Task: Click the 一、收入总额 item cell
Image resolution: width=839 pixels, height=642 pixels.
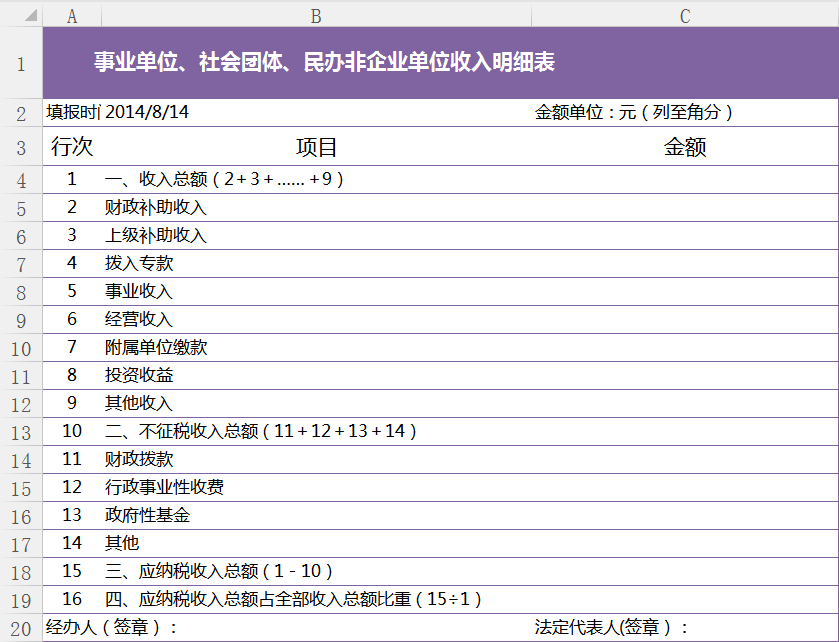Action: click(225, 180)
